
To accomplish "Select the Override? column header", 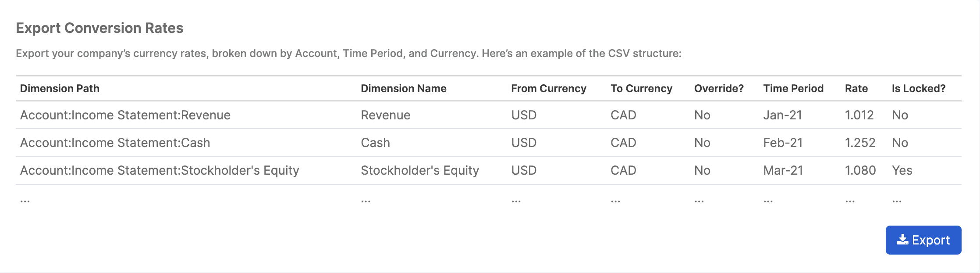I will (719, 89).
